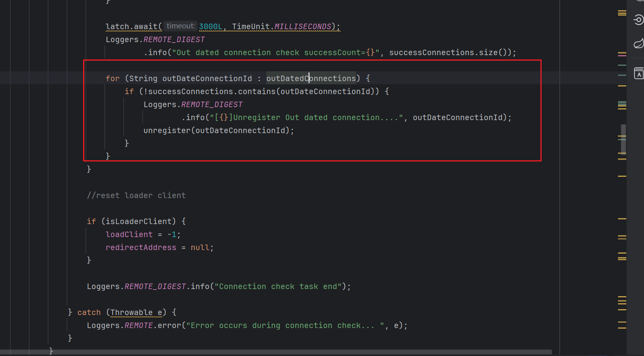Place cursor on outDatedConnections in for loop
The height and width of the screenshot is (356, 644).
point(311,78)
